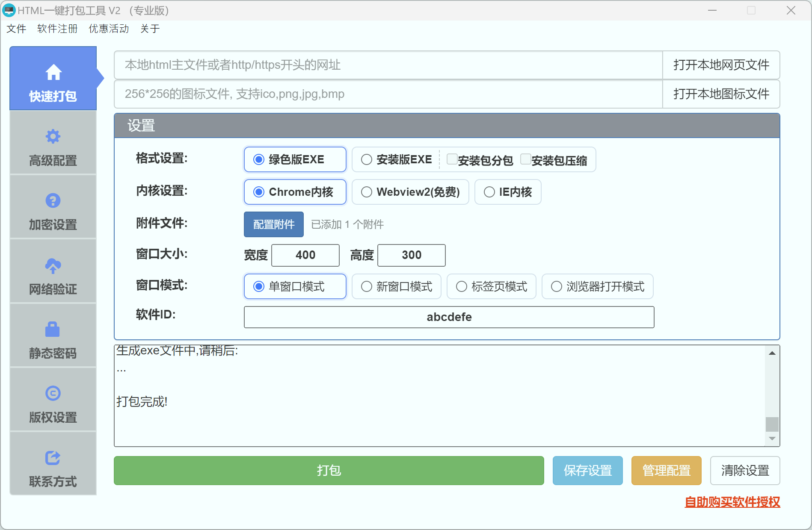Enable 安装包压缩 checkbox

pos(526,159)
